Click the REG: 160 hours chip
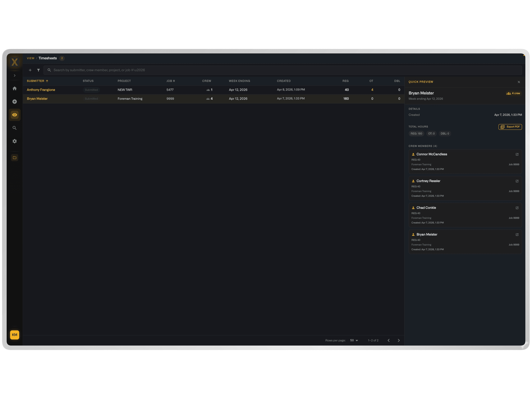The width and height of the screenshot is (532, 399). (416, 133)
